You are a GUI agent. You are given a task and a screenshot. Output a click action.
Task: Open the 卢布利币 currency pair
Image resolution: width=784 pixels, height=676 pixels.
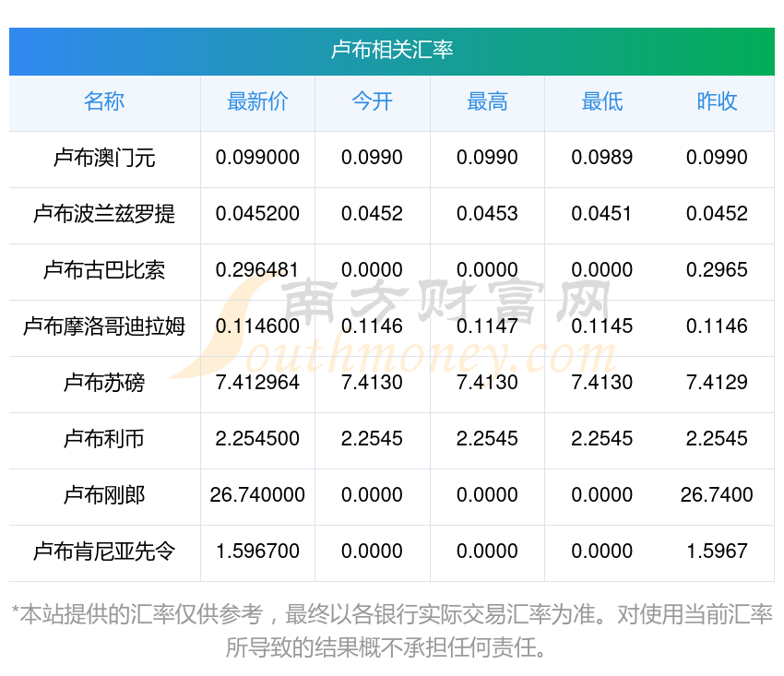coord(104,439)
